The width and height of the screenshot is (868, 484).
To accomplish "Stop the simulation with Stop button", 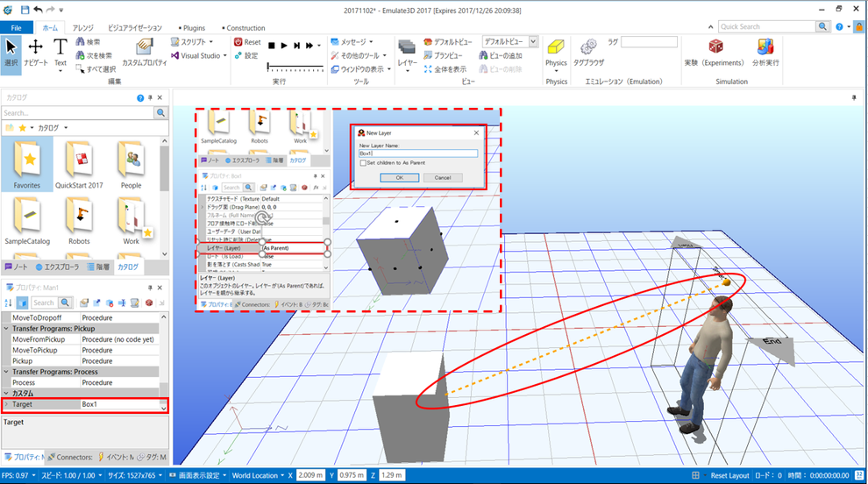I will point(271,46).
